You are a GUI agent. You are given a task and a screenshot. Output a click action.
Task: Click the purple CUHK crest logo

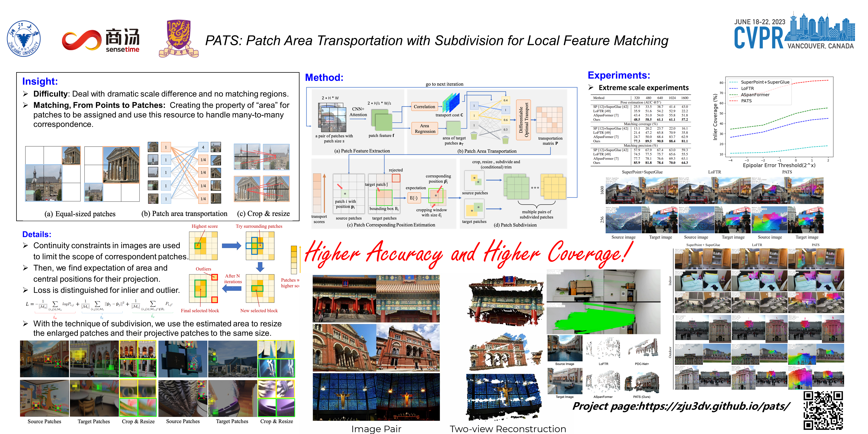click(x=179, y=38)
